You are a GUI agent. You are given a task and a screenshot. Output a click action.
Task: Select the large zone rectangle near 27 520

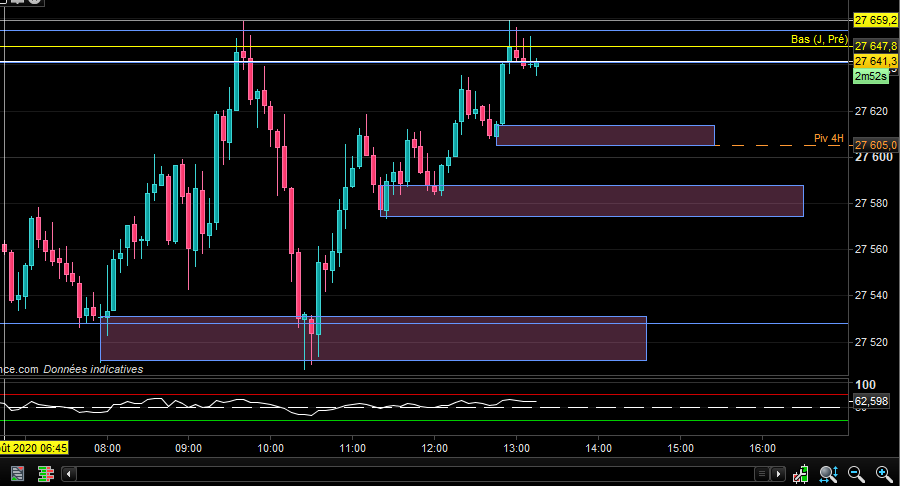pyautogui.click(x=374, y=339)
